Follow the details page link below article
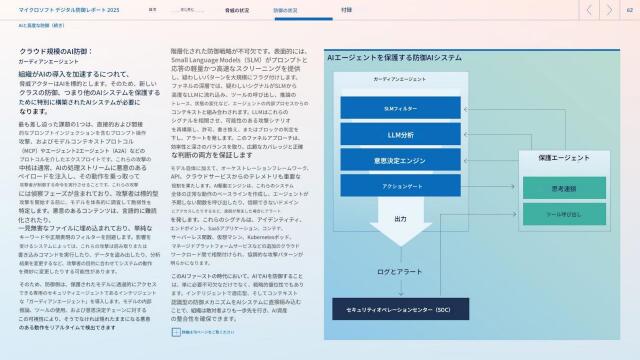 coord(208,332)
